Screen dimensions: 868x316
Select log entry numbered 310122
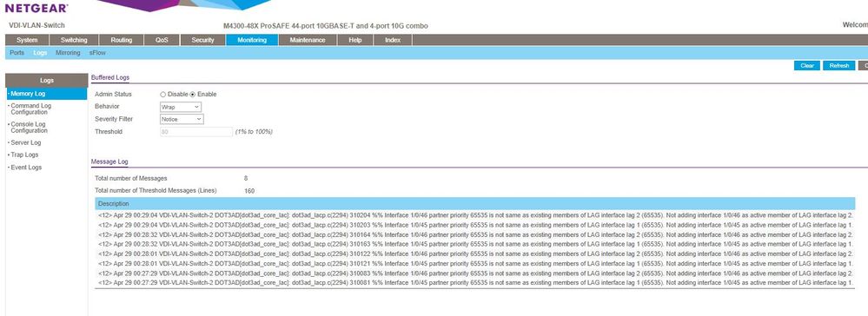point(474,253)
